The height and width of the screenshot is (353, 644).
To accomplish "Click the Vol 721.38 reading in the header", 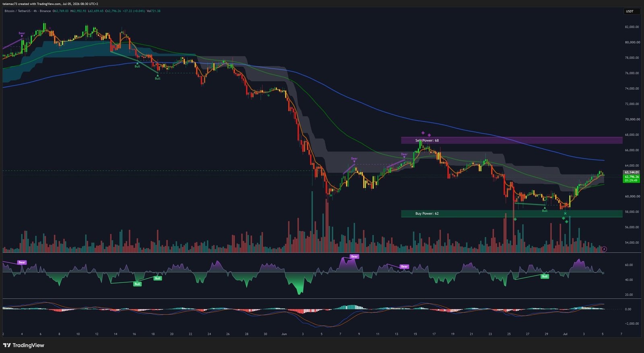I will (x=154, y=11).
